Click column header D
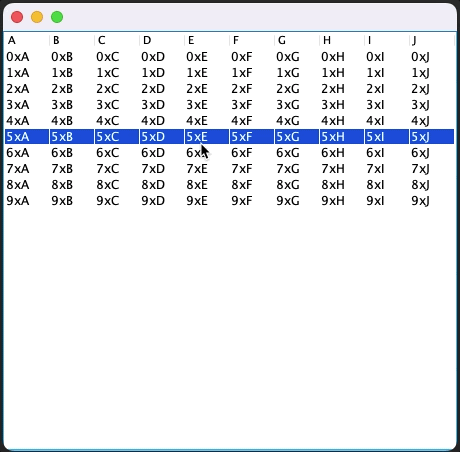The width and height of the screenshot is (460, 452). click(x=162, y=40)
